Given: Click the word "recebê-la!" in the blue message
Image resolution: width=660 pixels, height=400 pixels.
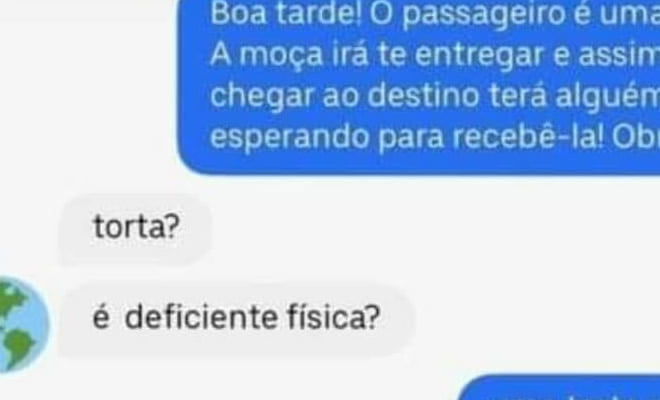Looking at the screenshot, I should [x=528, y=136].
